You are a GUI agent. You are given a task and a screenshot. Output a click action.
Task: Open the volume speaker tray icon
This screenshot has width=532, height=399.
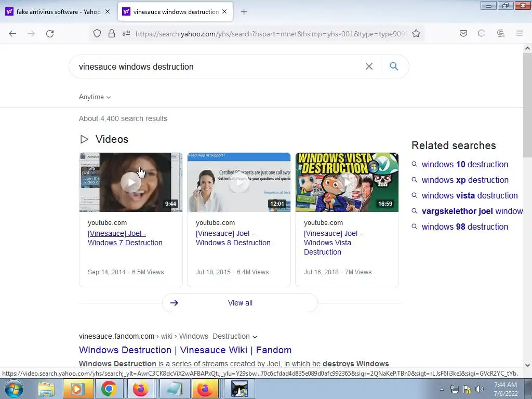(480, 389)
